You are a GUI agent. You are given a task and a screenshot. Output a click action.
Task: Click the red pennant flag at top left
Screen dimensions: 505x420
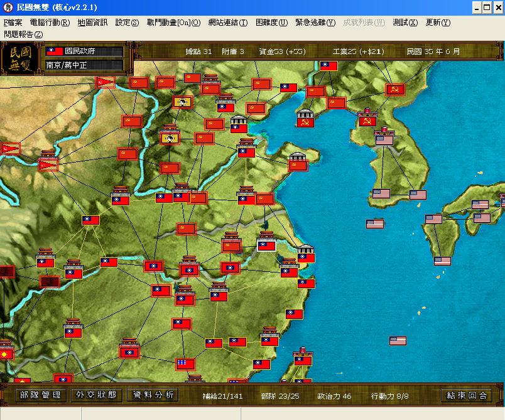(x=105, y=82)
